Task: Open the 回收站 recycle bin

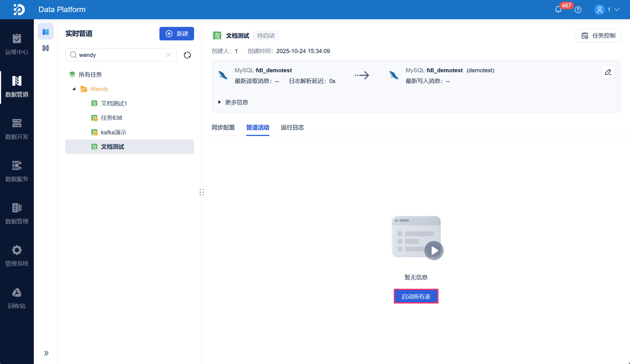Action: [17, 298]
